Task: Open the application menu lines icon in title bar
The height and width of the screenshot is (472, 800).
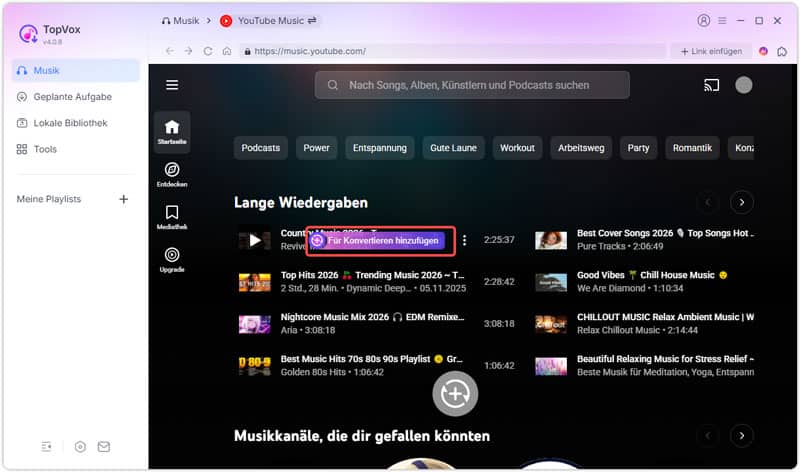Action: 722,20
